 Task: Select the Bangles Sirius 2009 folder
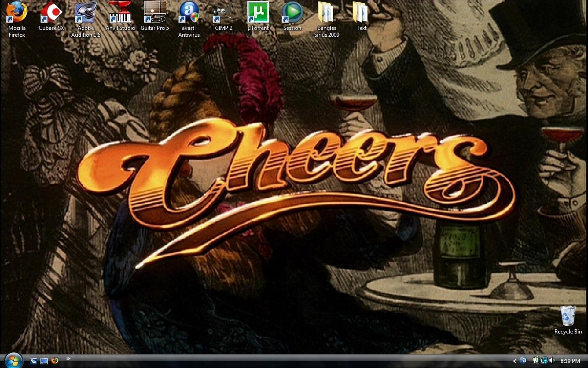pyautogui.click(x=327, y=13)
